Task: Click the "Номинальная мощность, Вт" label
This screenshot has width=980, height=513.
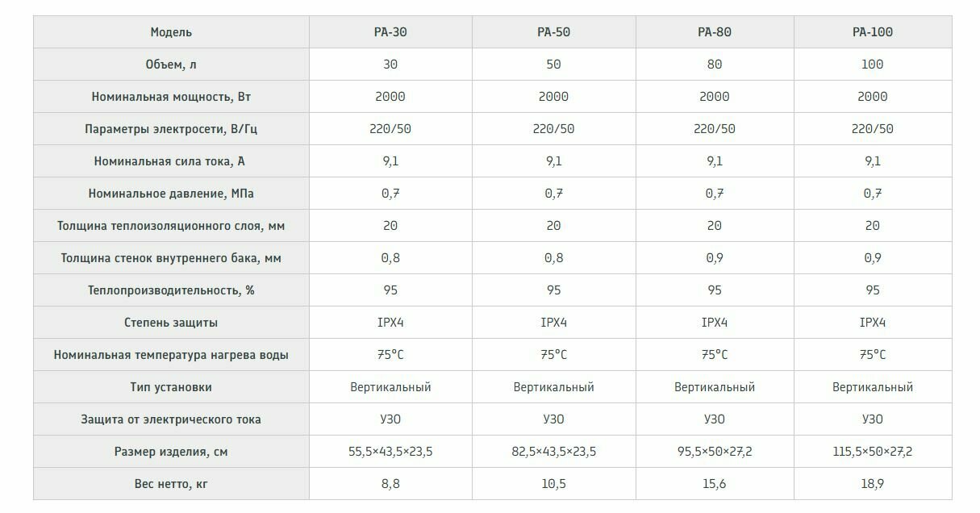Action: click(171, 97)
